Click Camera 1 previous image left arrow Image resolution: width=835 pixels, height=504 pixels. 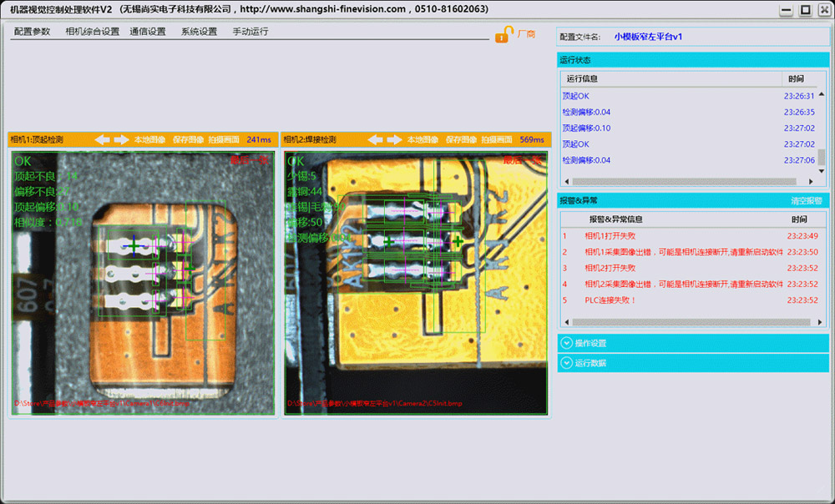tap(103, 139)
